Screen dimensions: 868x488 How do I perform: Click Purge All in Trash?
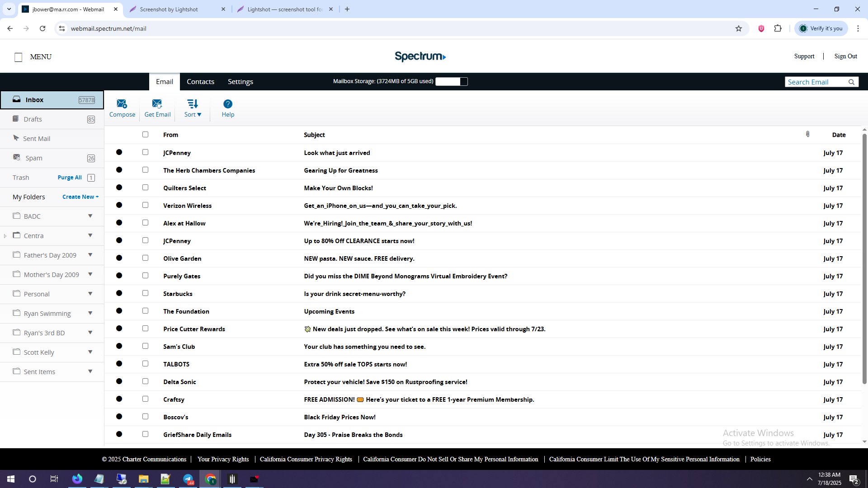point(70,178)
